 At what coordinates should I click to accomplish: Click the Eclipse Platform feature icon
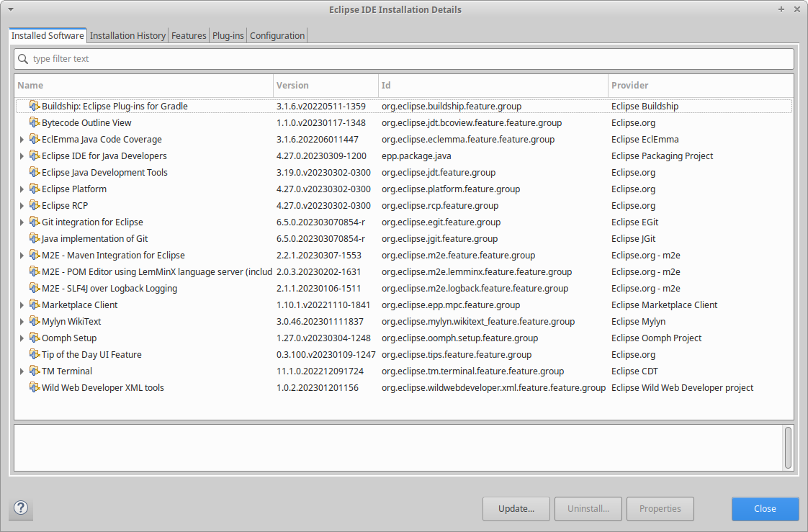click(x=35, y=189)
